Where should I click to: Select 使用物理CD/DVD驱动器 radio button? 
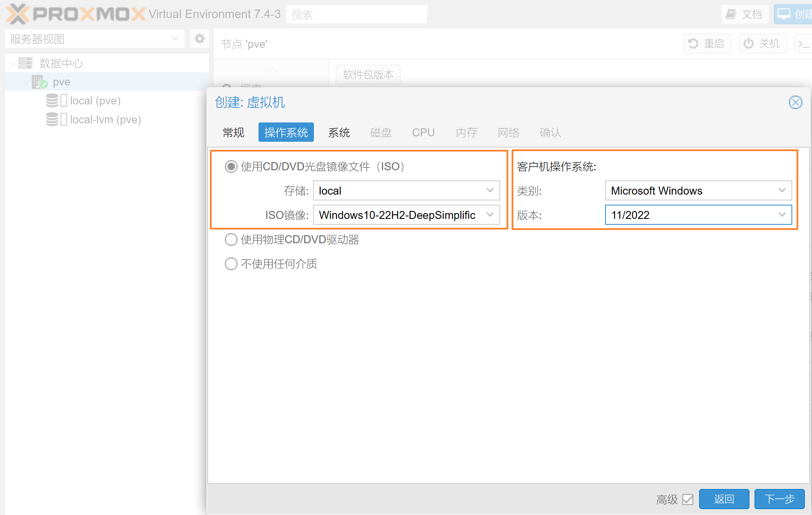(231, 239)
